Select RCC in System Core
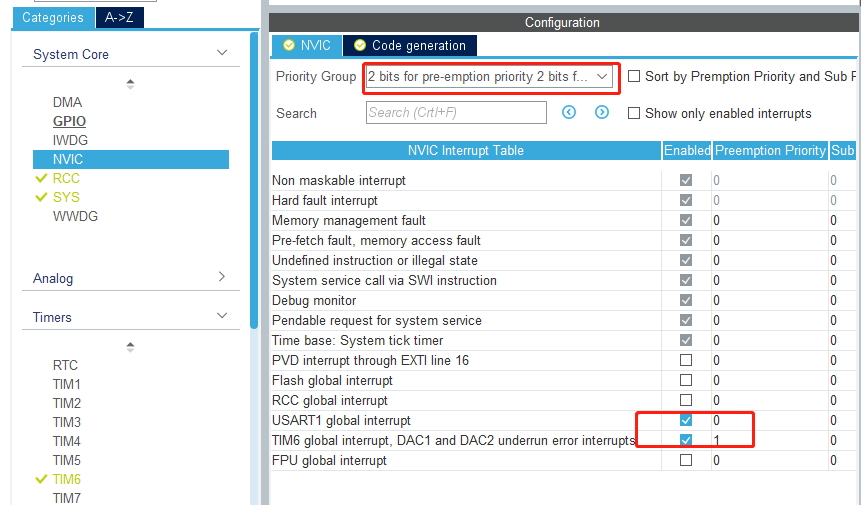 pos(66,178)
